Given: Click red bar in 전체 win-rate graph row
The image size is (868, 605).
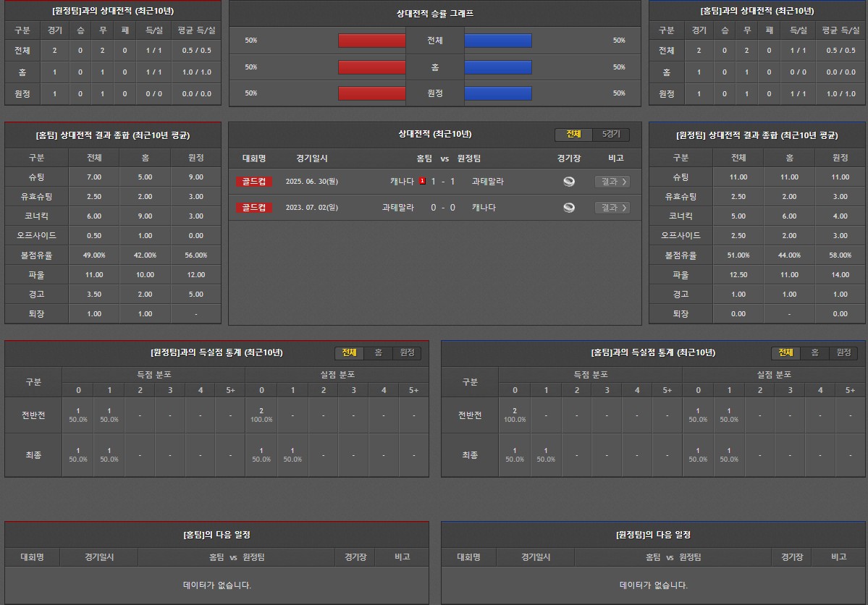Looking at the screenshot, I should (371, 41).
